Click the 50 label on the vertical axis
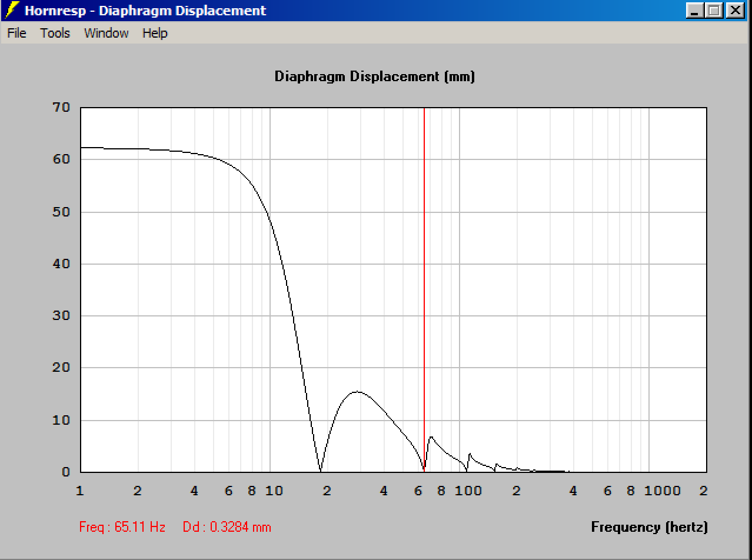752x560 pixels. pyautogui.click(x=61, y=211)
